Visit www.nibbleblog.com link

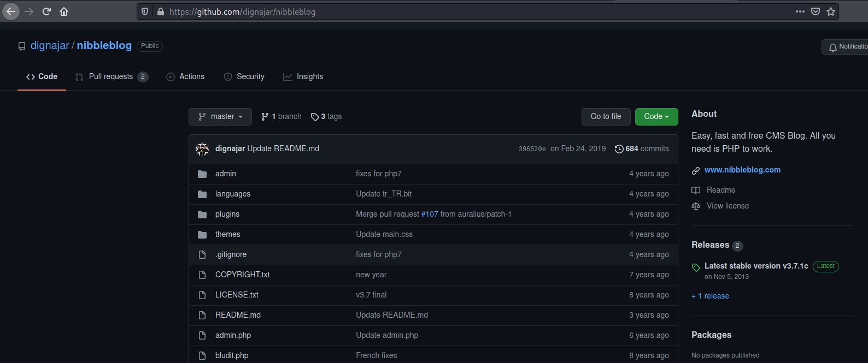[742, 170]
